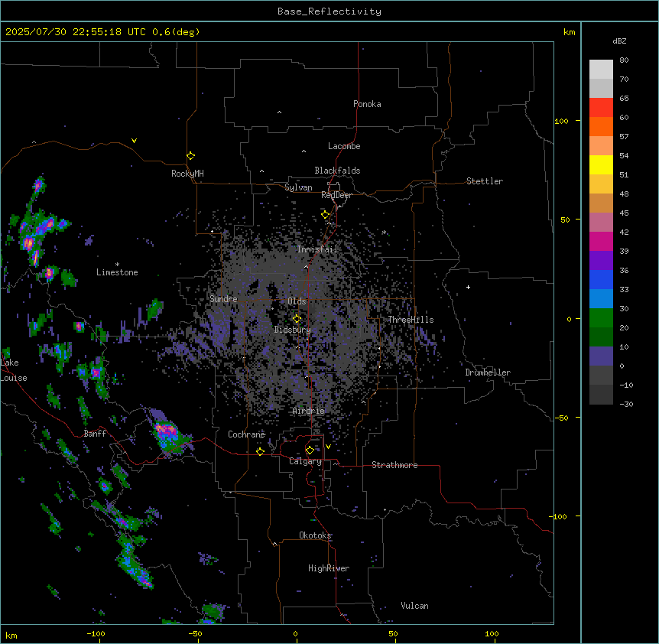Click the Vulcan city label
This screenshot has height=644, width=659.
pyautogui.click(x=414, y=606)
